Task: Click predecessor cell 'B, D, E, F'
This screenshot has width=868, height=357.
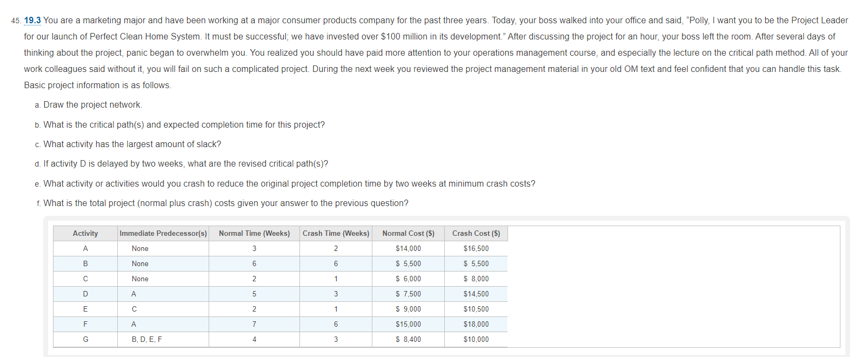Action: click(163, 340)
